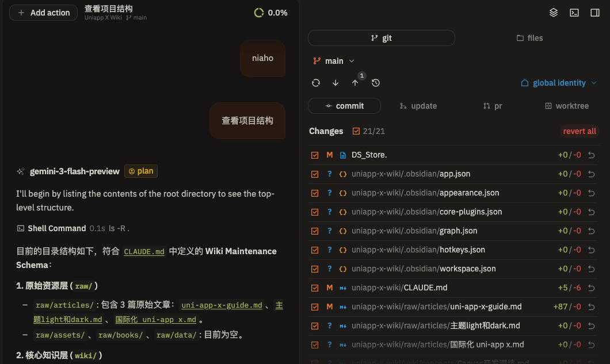
Task: Uncheck the app.json checkbox
Action: click(315, 174)
